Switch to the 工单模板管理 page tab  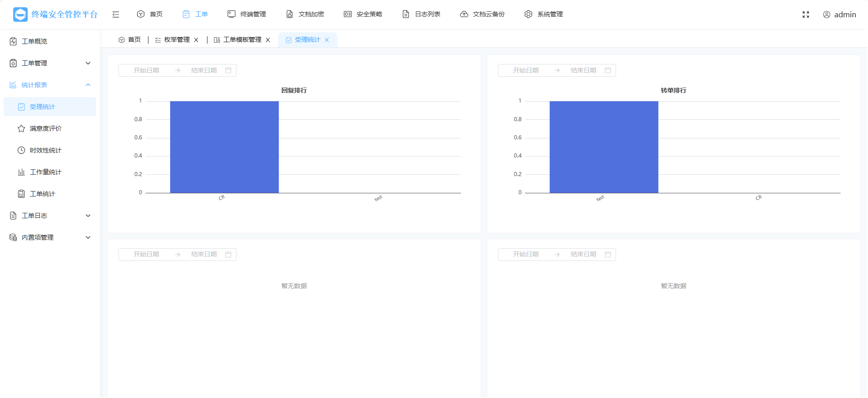(238, 40)
